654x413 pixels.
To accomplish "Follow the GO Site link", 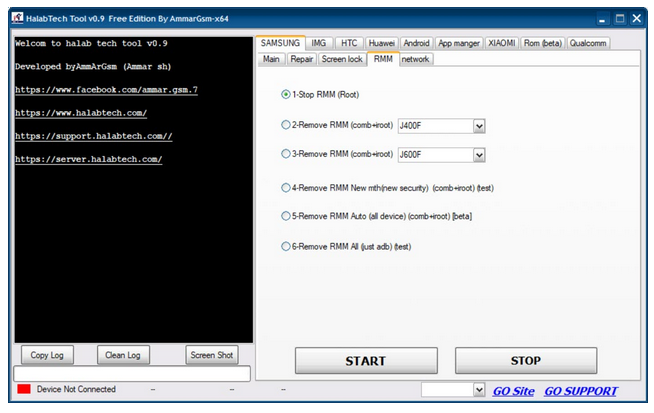I will click(x=513, y=391).
